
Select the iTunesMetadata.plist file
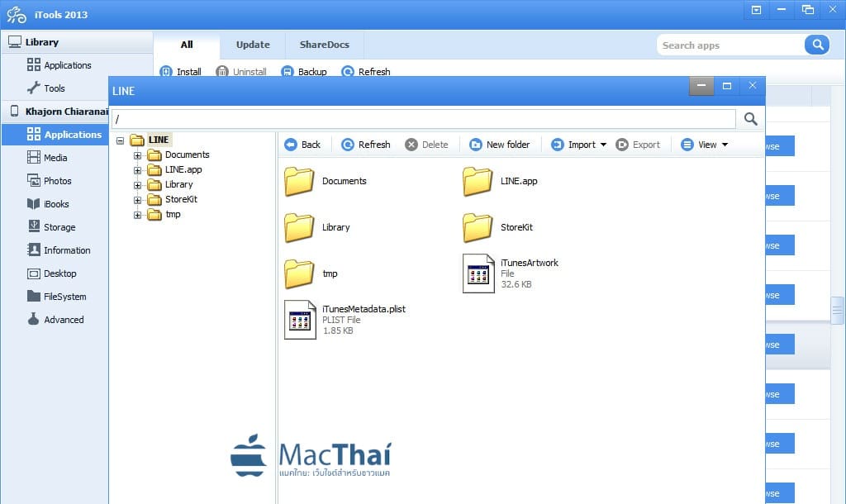(345, 320)
